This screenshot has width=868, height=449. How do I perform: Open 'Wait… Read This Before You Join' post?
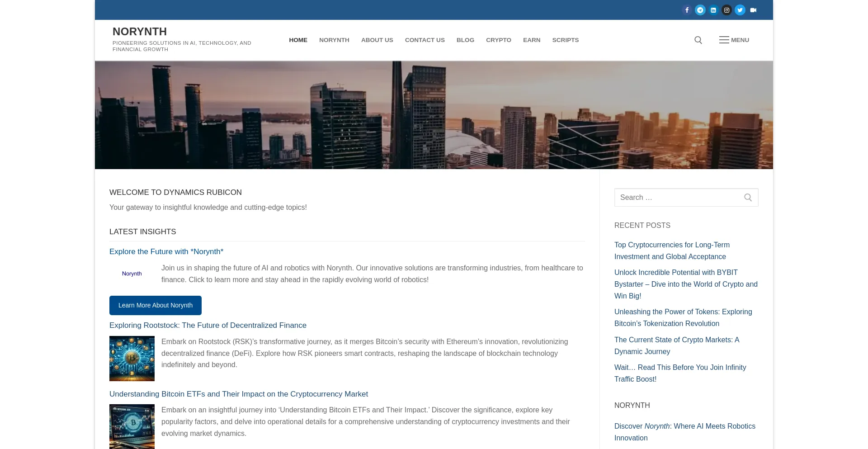pos(680,373)
